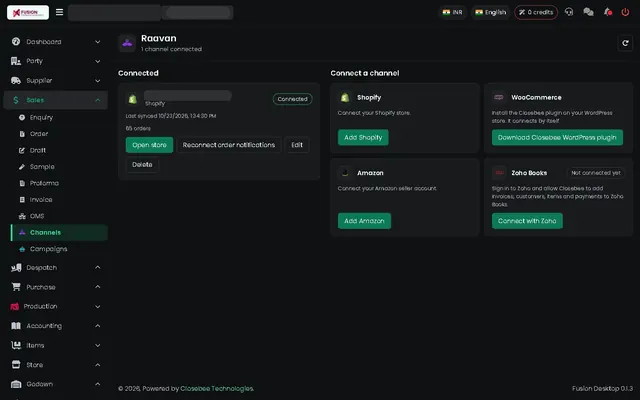Open the Campaigns submenu item
This screenshot has width=640, height=400.
pyautogui.click(x=59, y=249)
